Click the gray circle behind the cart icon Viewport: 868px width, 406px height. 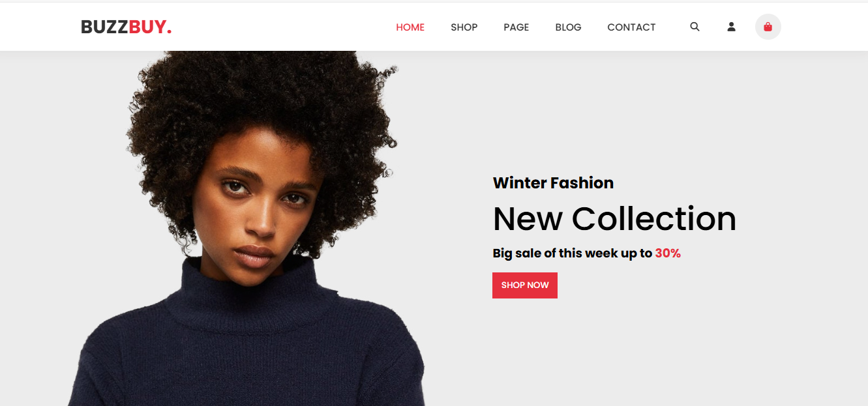pyautogui.click(x=768, y=27)
